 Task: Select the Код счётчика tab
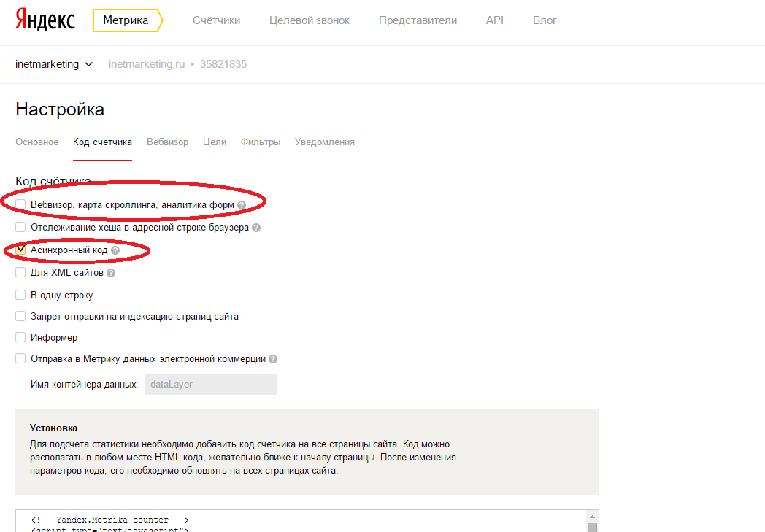102,142
